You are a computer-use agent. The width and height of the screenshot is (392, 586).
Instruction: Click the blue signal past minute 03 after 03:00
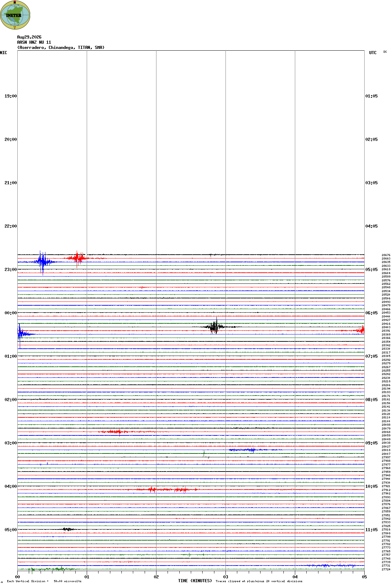tap(255, 450)
